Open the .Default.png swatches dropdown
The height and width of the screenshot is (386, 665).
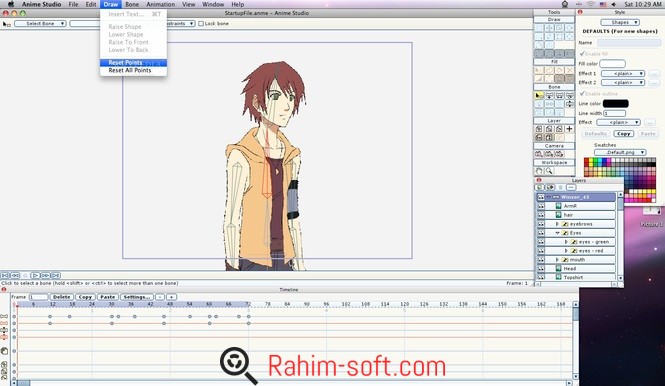point(620,152)
